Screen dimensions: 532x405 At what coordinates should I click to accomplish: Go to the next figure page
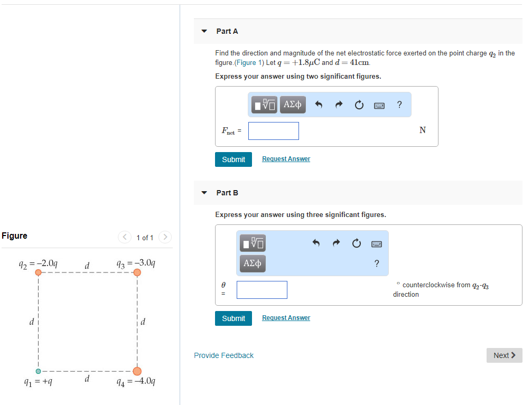pyautogui.click(x=165, y=237)
